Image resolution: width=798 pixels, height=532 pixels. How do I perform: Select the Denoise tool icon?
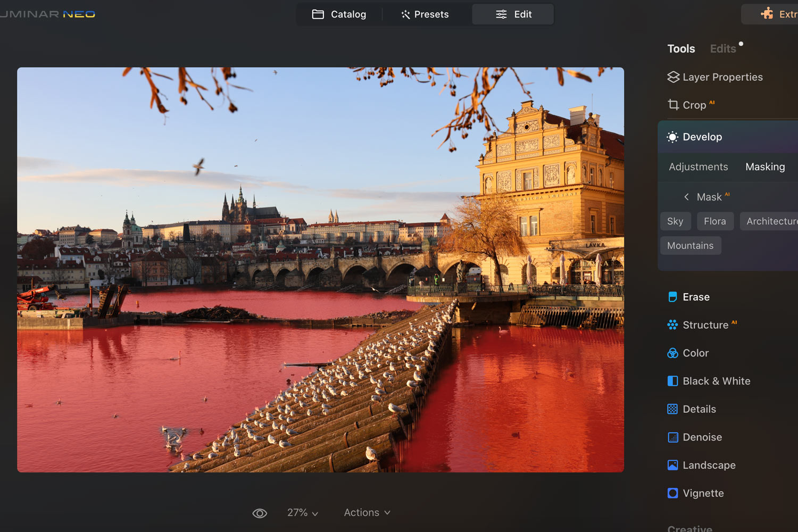click(x=672, y=437)
